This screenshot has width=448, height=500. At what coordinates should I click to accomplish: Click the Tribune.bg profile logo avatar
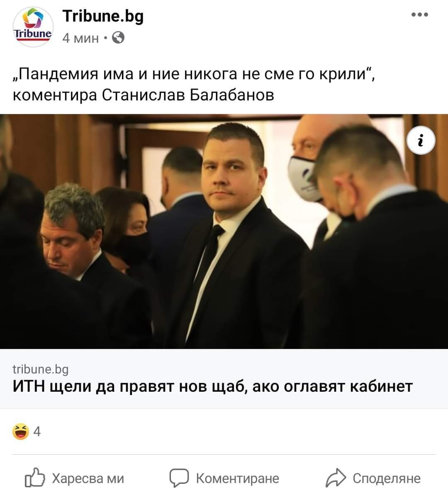tap(33, 27)
